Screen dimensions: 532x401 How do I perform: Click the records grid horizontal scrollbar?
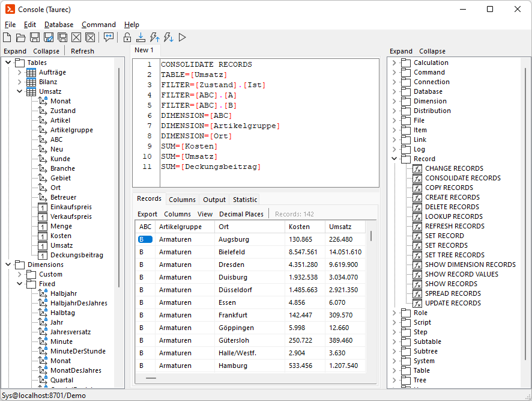[151, 378]
